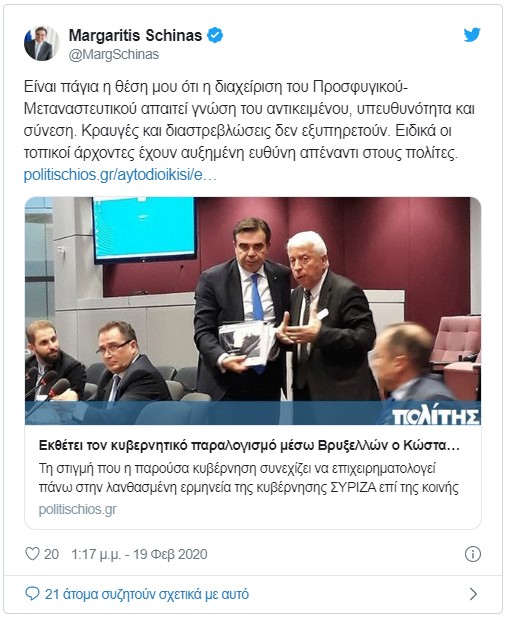
Task: Click the blue verified badge
Action: (215, 35)
